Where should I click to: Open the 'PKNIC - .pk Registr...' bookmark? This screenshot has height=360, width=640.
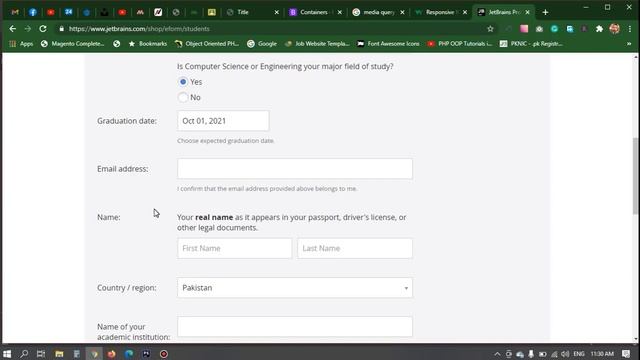(531, 44)
